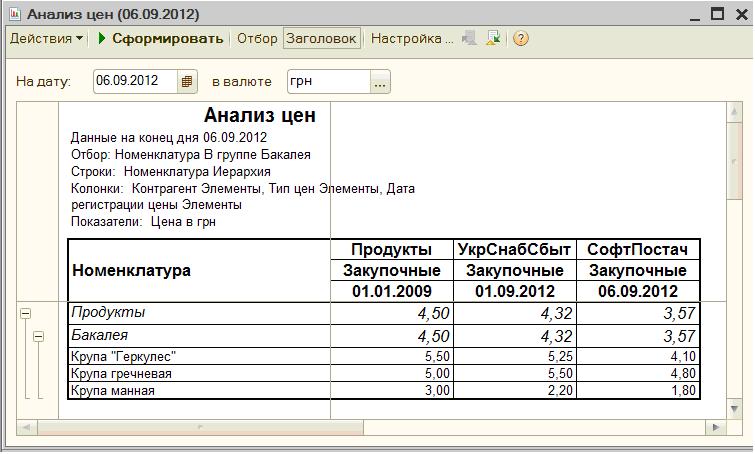Open help with the question mark icon

click(x=520, y=39)
